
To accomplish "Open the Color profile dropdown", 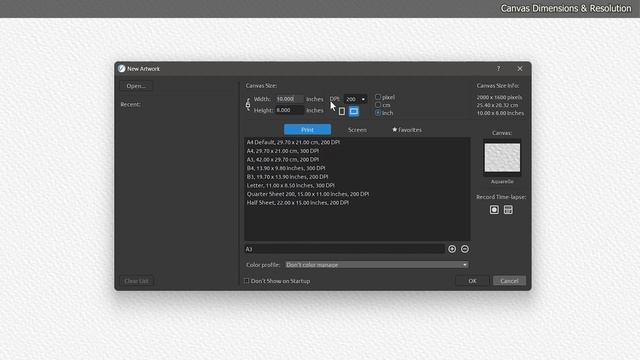I will coord(376,265).
